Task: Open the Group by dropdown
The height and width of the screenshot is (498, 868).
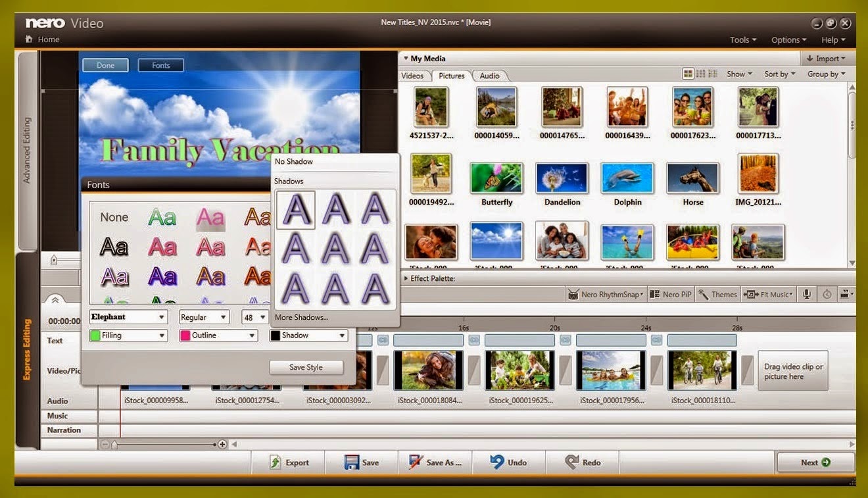Action: click(827, 74)
